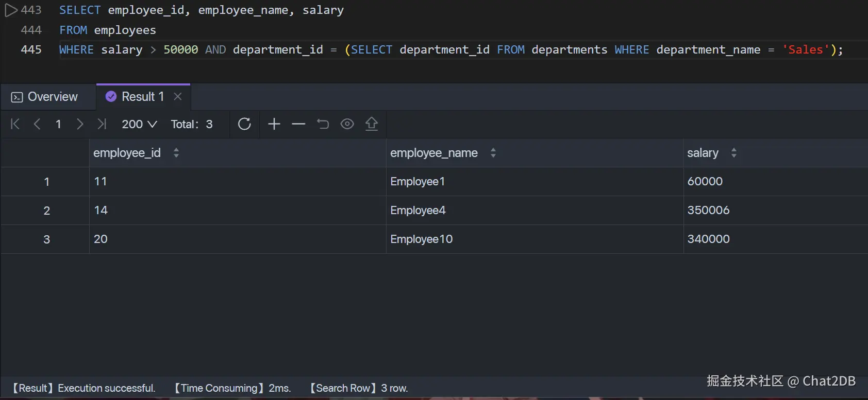Export results with the upload icon
Image resolution: width=868 pixels, height=400 pixels.
[x=372, y=124]
